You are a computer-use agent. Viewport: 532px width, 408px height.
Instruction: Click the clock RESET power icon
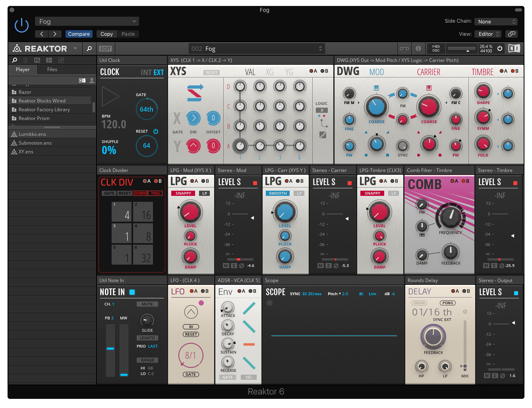pos(156,131)
